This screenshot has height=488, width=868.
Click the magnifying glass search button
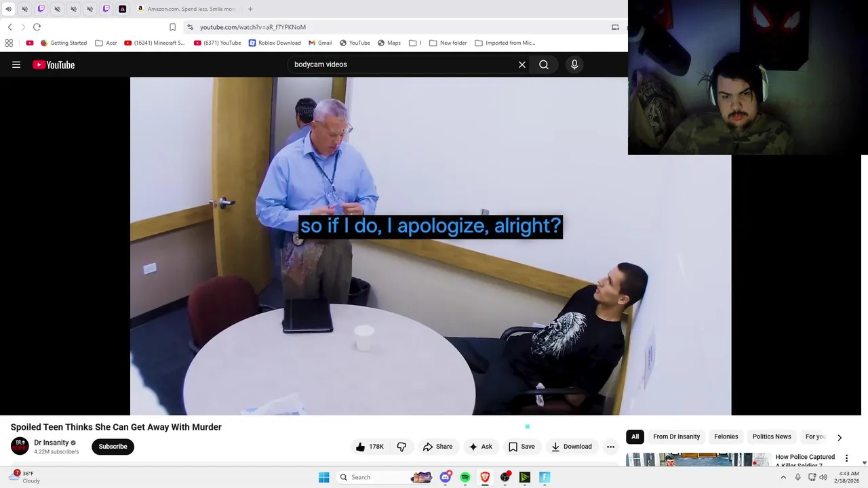coord(544,64)
